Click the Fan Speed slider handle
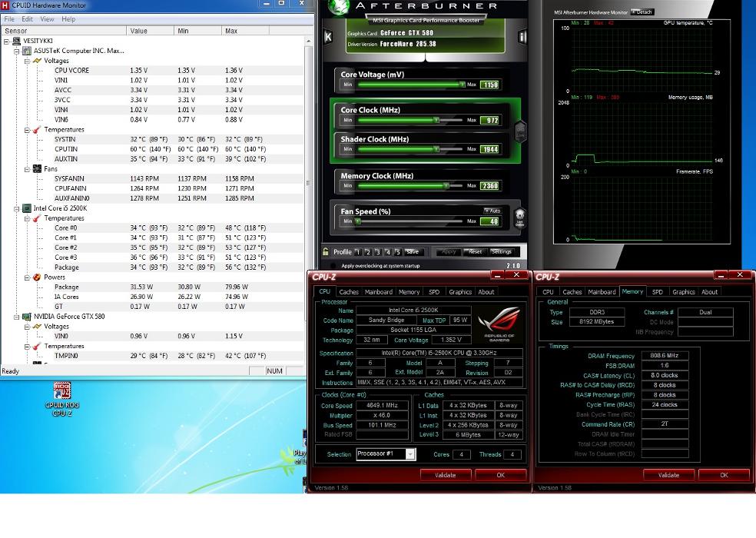 tap(358, 221)
